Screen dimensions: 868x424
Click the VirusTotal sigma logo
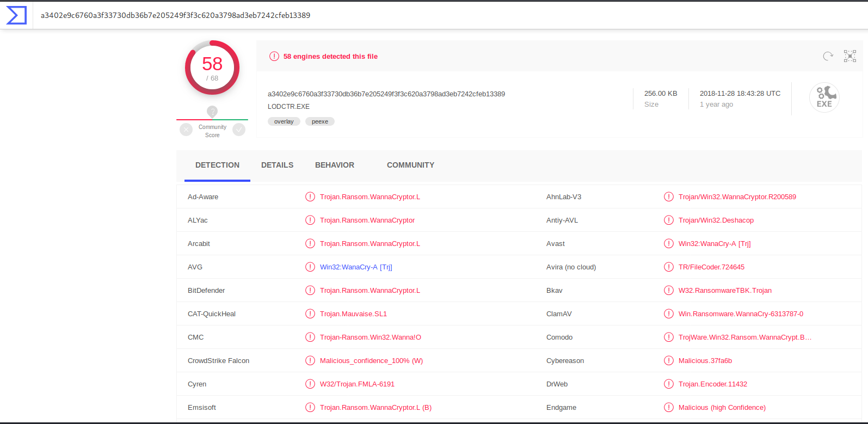(x=16, y=15)
